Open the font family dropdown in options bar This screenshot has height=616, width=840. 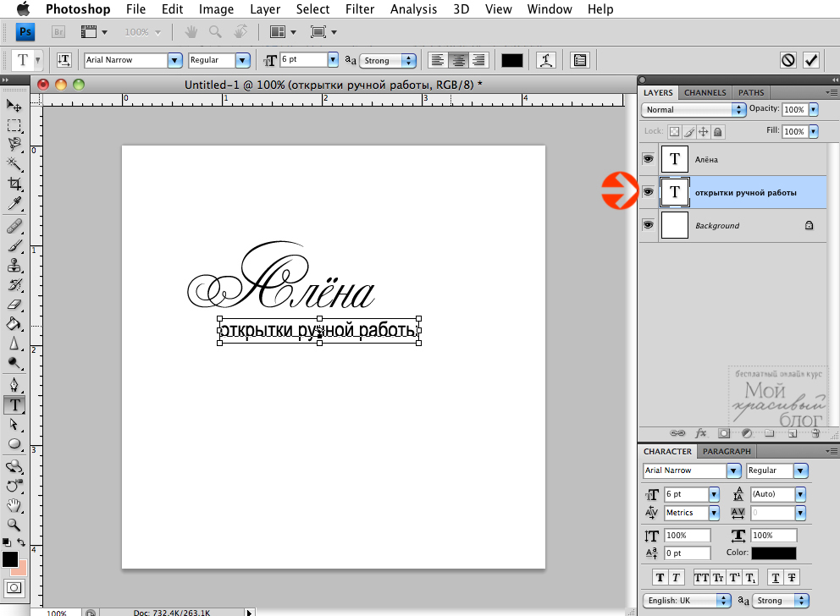[x=175, y=60]
